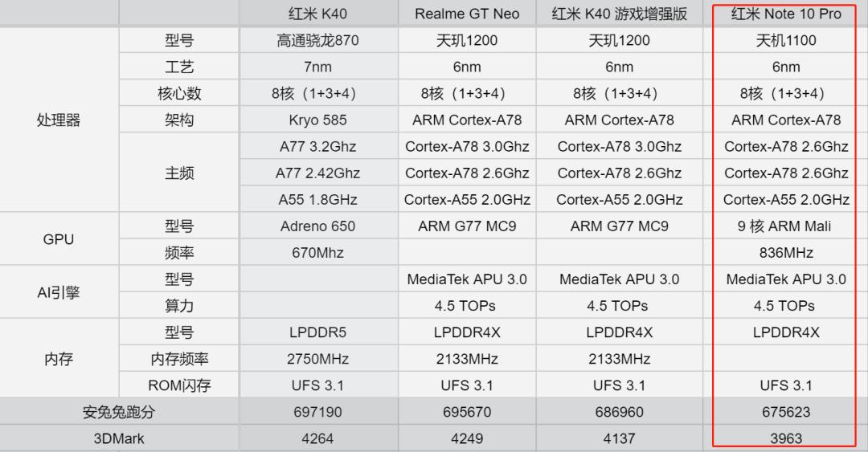Select the GPU category cell
This screenshot has height=452, width=868.
pyautogui.click(x=59, y=239)
